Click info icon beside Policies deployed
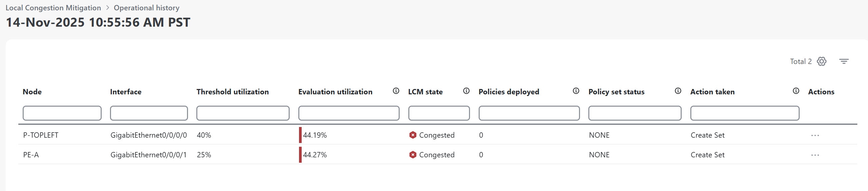Viewport: 868px width, 191px height. click(x=576, y=91)
